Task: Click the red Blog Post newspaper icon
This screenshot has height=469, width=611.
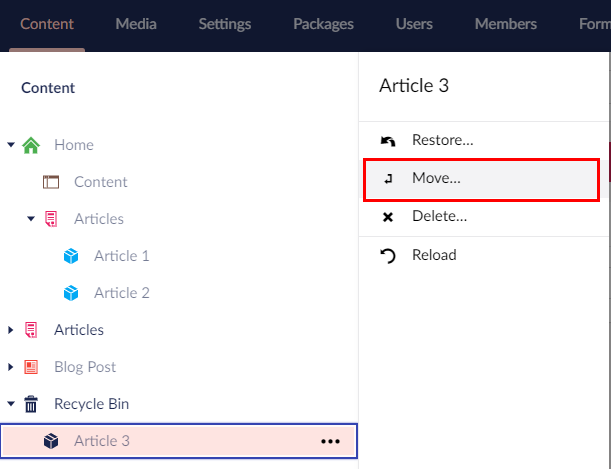Action: pyautogui.click(x=31, y=367)
